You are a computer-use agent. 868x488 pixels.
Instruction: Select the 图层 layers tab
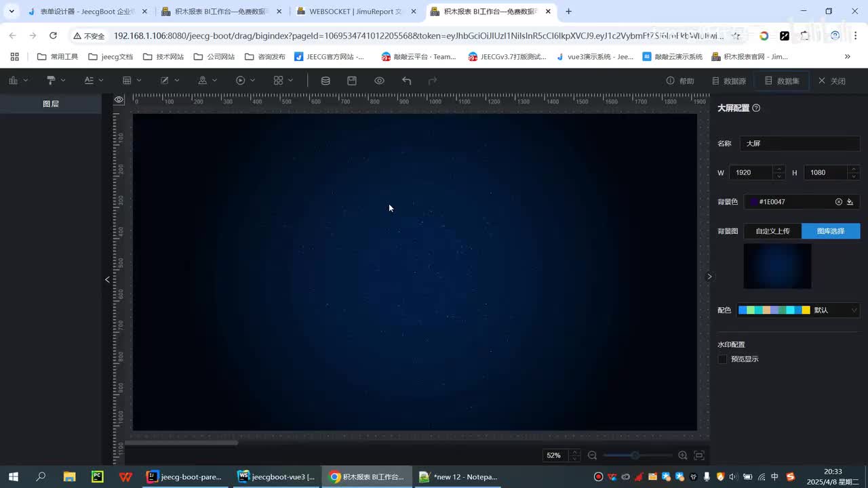pos(51,104)
